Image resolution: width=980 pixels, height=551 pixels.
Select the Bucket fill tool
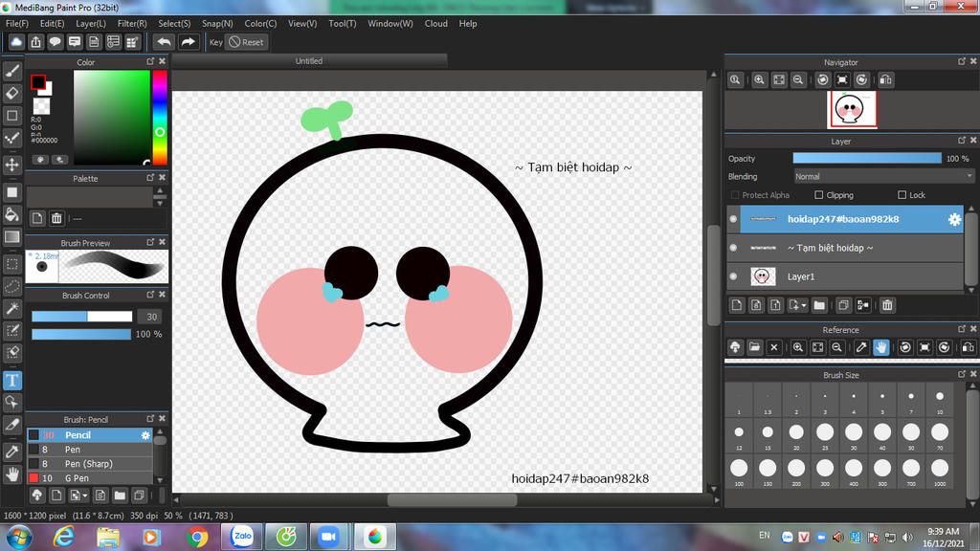pyautogui.click(x=11, y=215)
